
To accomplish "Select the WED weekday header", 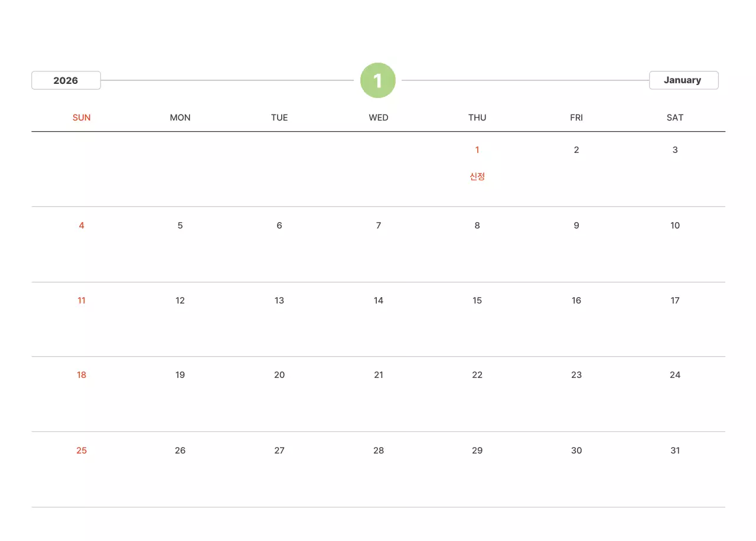I will [379, 118].
